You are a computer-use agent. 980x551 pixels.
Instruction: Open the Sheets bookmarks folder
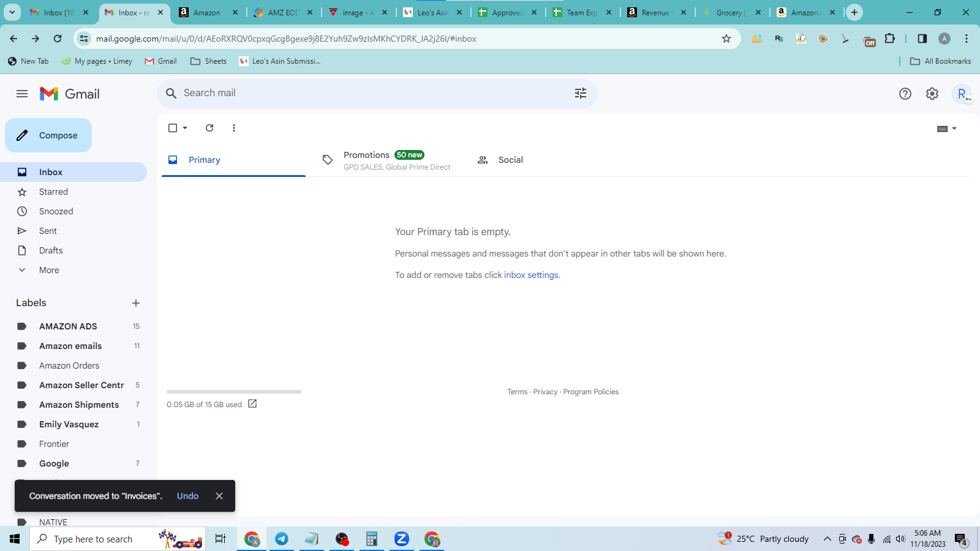pos(209,61)
